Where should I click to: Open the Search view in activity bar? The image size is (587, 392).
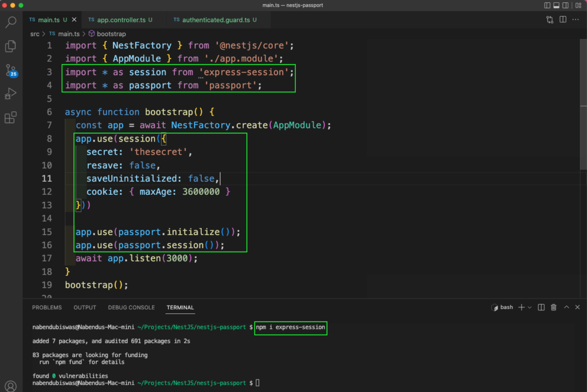[11, 23]
